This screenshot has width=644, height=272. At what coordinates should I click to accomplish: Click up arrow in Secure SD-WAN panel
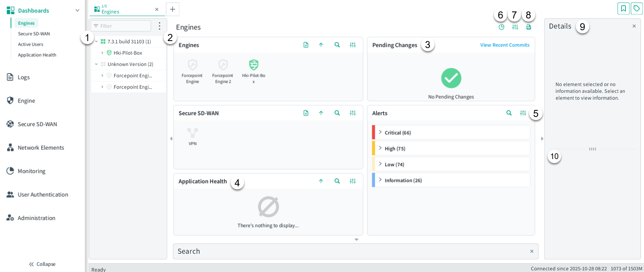click(321, 113)
